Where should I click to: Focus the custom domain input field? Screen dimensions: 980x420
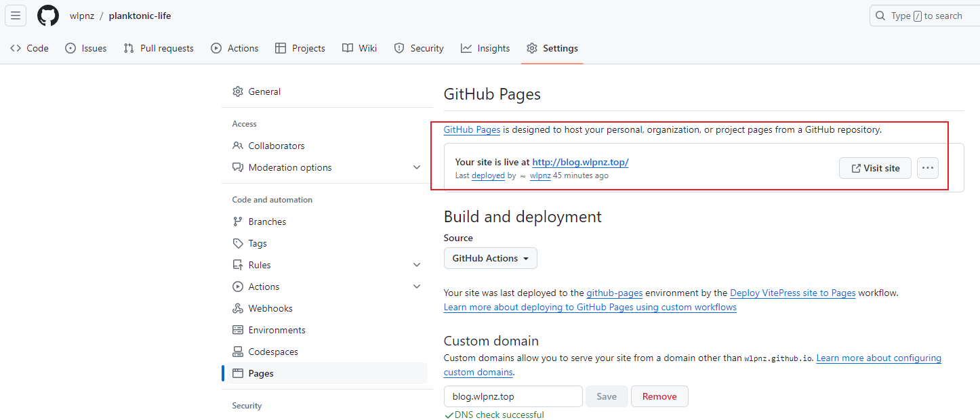point(513,396)
